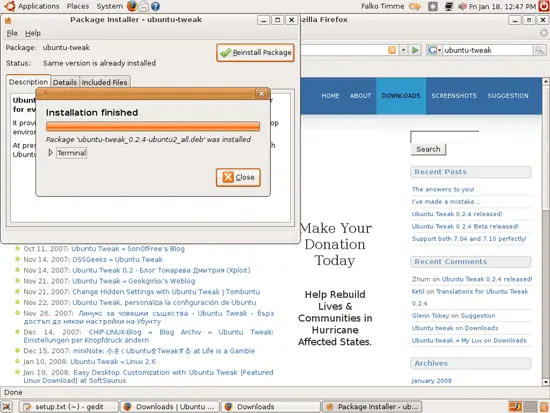The height and width of the screenshot is (413, 550).
Task: Click the 'Make Your Donation Today' banner
Action: pos(335,245)
